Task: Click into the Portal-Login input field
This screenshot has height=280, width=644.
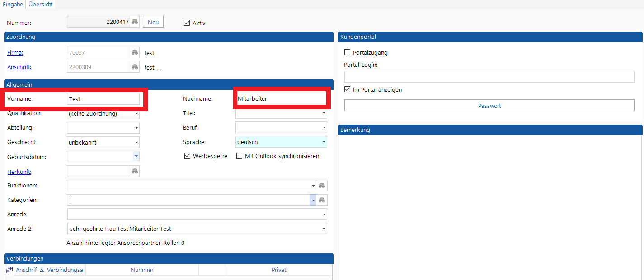Action: click(x=489, y=77)
